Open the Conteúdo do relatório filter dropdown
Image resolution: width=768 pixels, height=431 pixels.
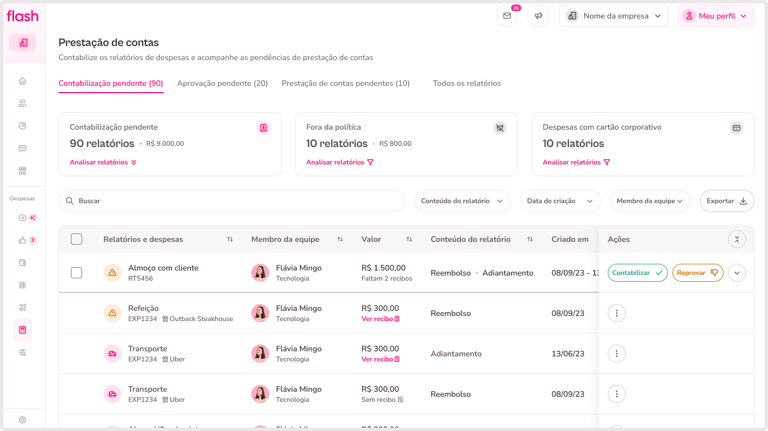pyautogui.click(x=462, y=201)
